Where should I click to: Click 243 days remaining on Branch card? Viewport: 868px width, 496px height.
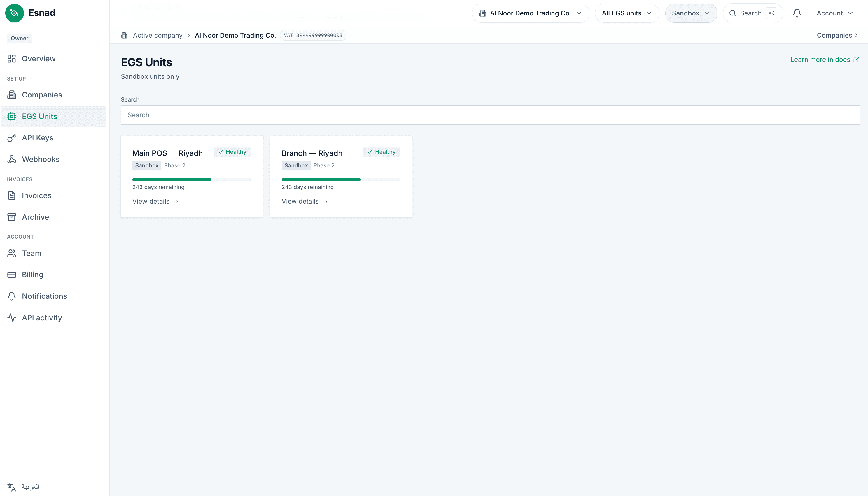[307, 187]
